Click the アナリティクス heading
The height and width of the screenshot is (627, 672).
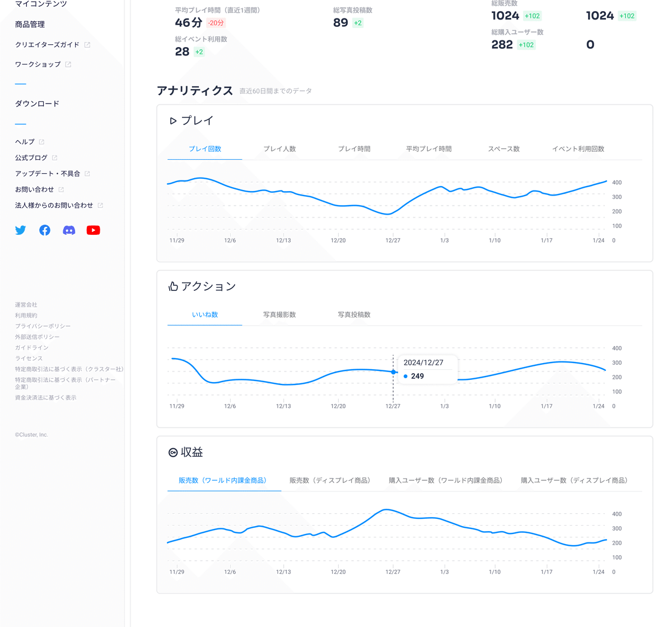(195, 91)
